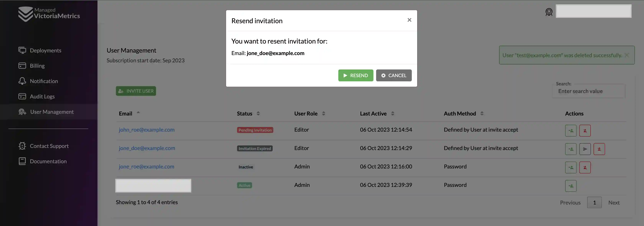Click the profile/account icon top right
Viewport: 644px width, 226px height.
(x=549, y=12)
